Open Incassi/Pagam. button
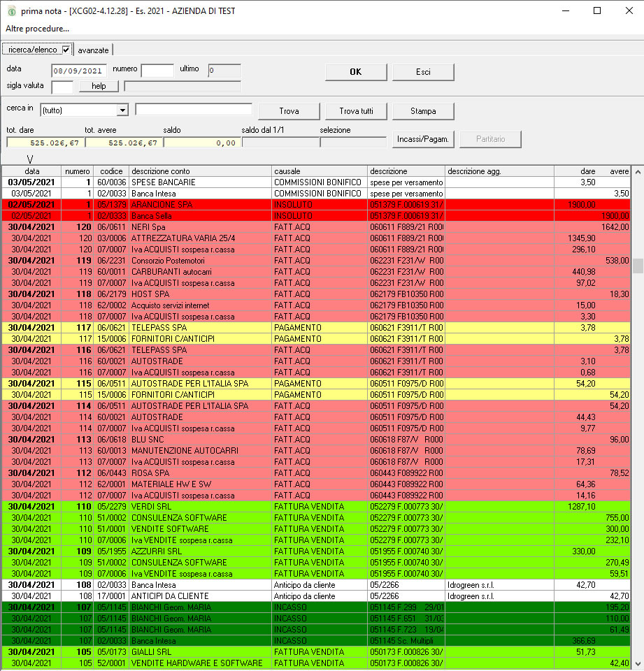The image size is (644, 671). tap(423, 140)
